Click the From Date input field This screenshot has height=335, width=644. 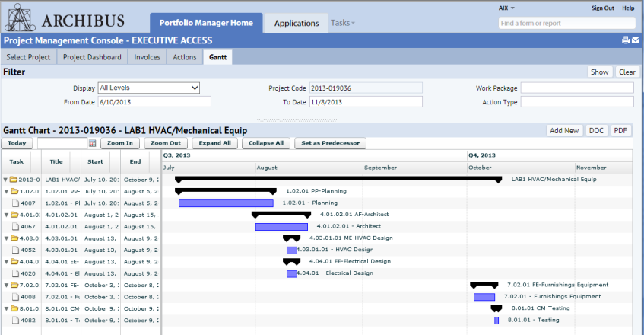[x=154, y=102]
